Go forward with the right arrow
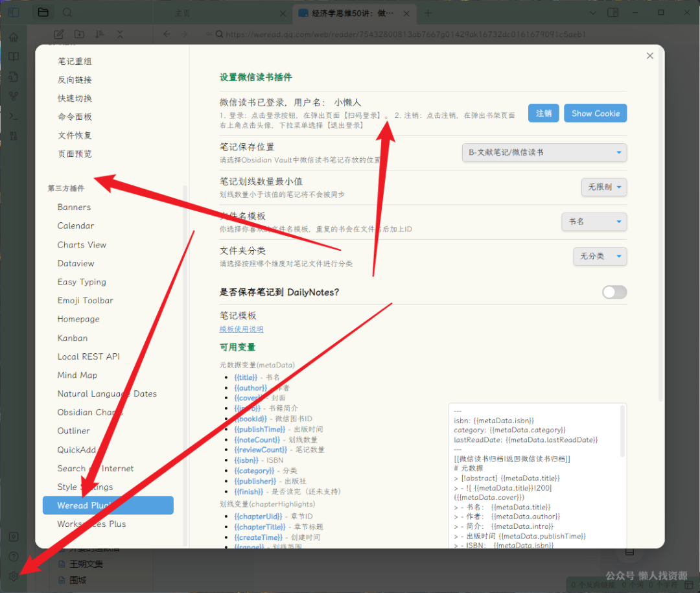 (184, 34)
